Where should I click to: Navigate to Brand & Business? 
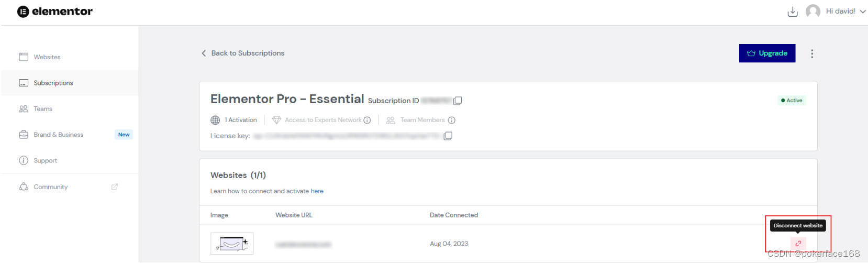click(58, 135)
